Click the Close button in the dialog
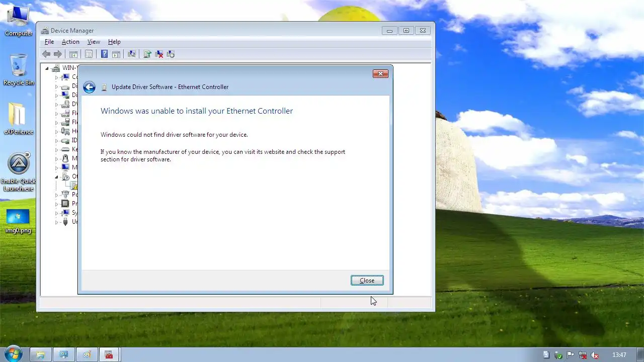Image resolution: width=644 pixels, height=362 pixels. 367,281
